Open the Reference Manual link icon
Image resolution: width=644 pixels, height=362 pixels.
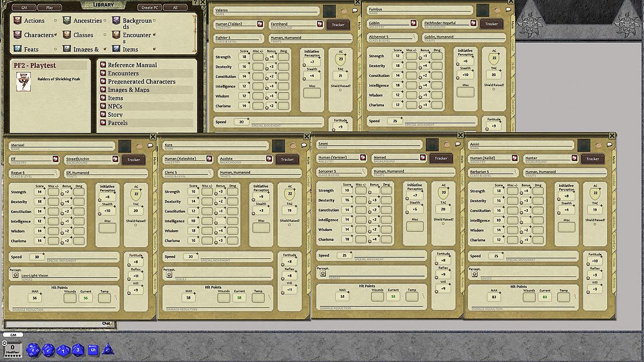click(103, 65)
